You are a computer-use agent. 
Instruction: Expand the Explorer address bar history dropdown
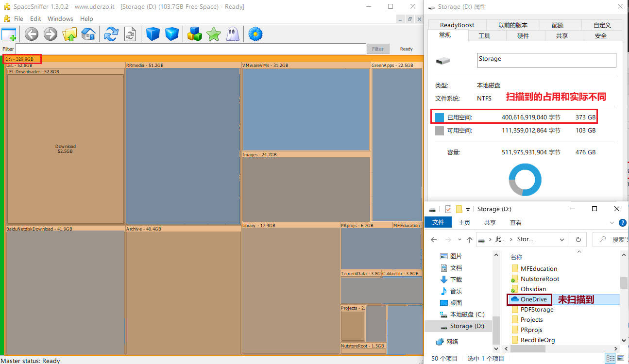click(x=562, y=239)
